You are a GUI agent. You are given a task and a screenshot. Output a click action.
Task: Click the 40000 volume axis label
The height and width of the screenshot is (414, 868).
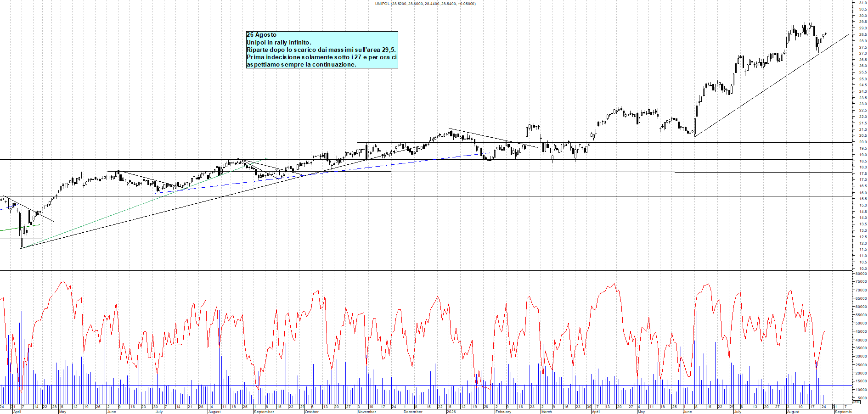(x=861, y=340)
